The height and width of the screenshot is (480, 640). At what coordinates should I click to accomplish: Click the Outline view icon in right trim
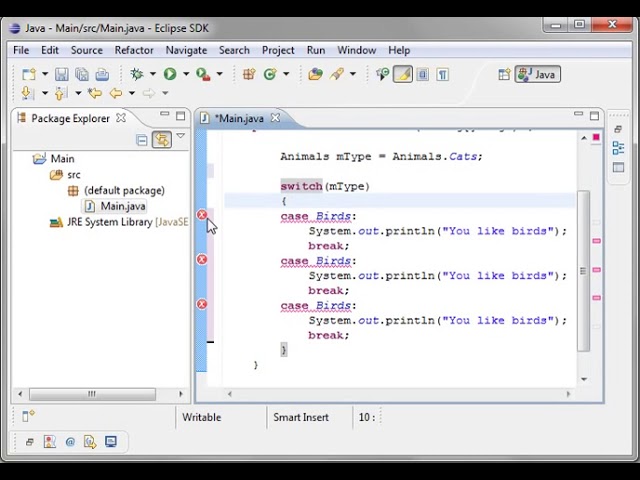click(618, 148)
